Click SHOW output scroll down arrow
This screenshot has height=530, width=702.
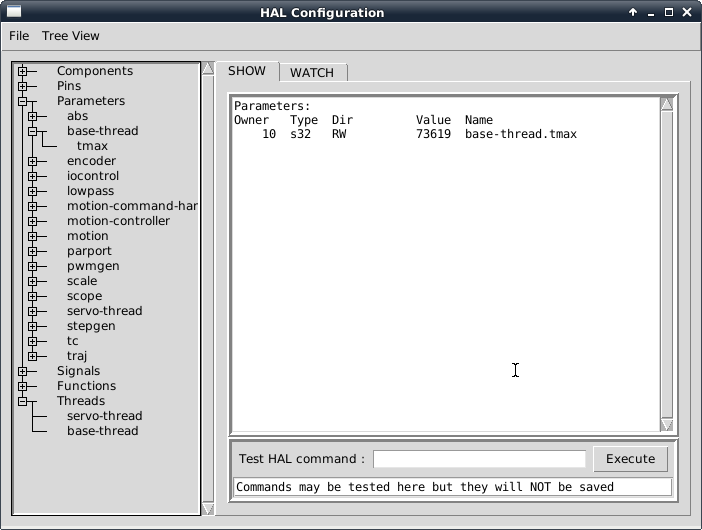[x=667, y=425]
